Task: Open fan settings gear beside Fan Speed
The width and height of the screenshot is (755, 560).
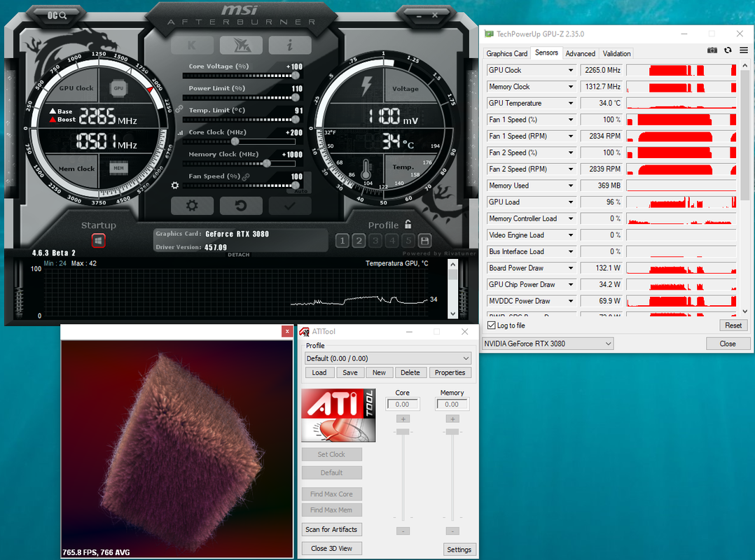Action: point(175,185)
